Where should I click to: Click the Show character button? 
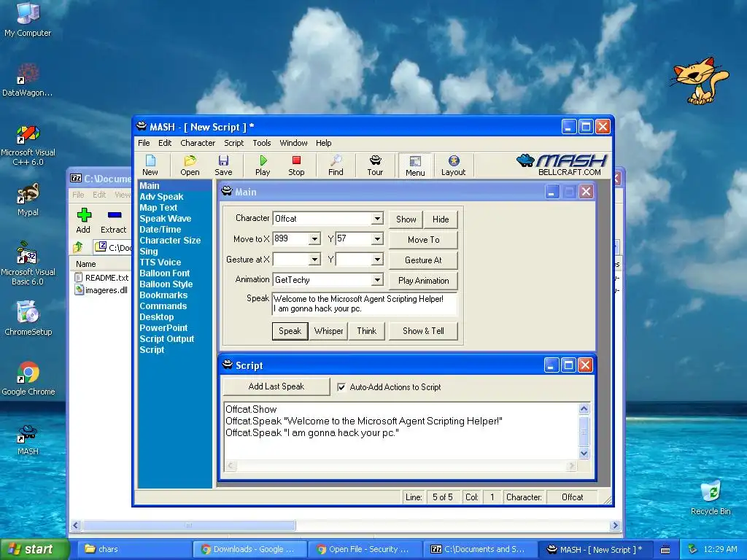pos(406,219)
